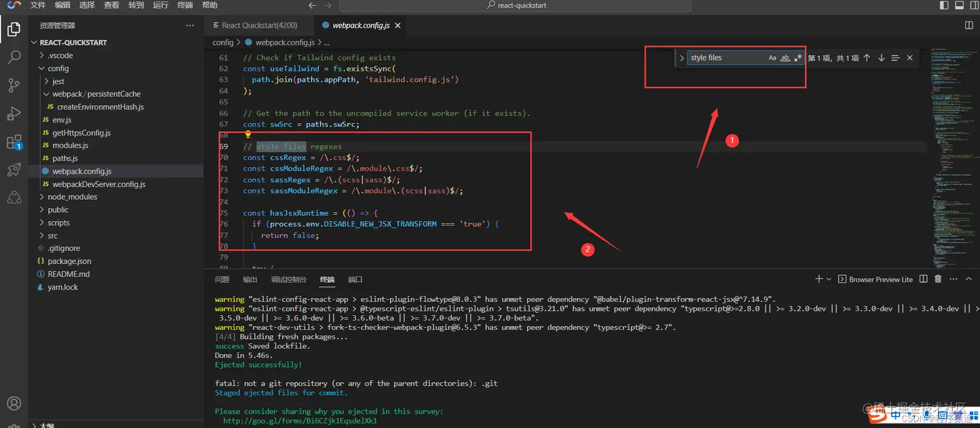
Task: Close the webpack.config.js tab
Action: (x=398, y=25)
